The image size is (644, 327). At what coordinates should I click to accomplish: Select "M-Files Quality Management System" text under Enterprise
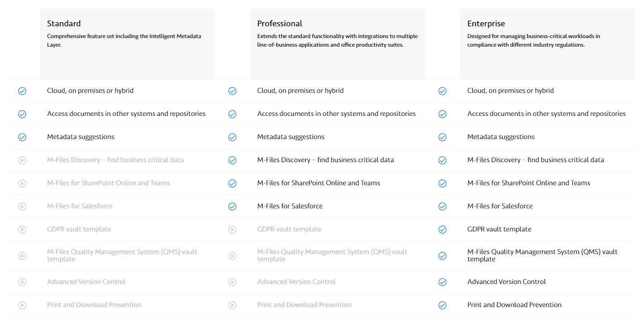543,255
